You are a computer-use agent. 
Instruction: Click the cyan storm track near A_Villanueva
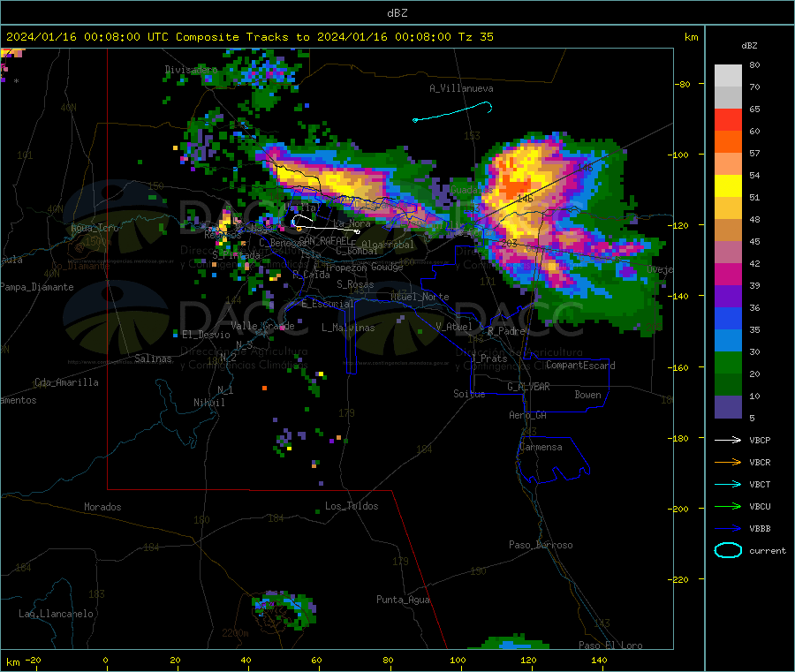click(453, 112)
